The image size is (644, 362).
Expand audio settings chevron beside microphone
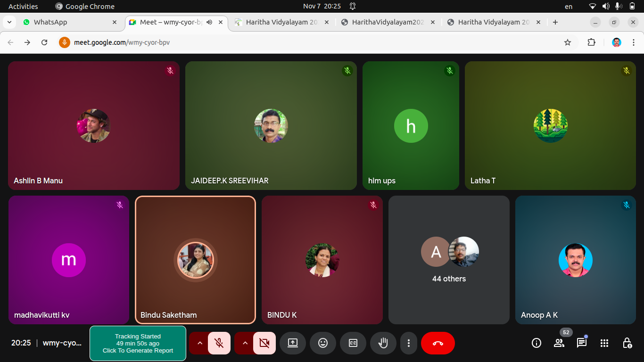(199, 343)
